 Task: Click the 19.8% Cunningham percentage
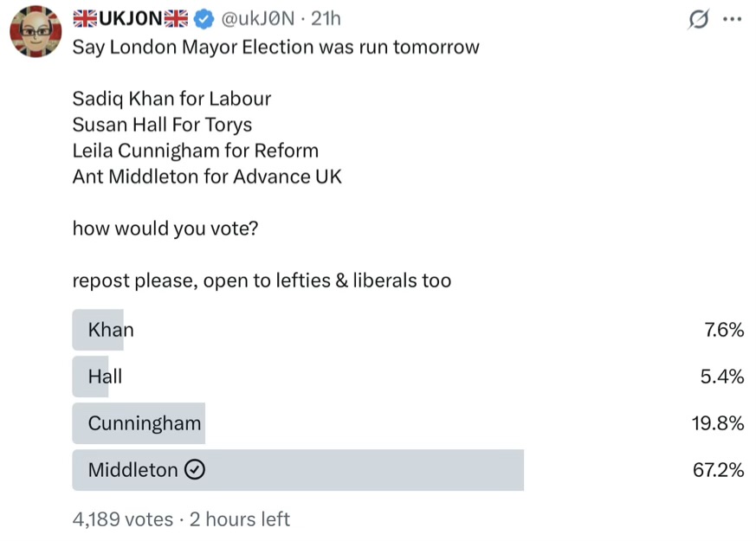718,423
